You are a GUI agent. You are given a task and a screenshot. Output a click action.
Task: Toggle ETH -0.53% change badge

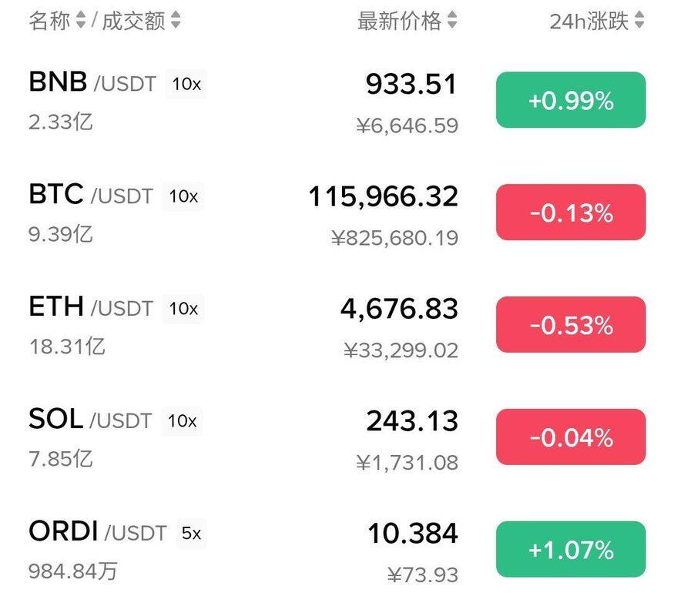(571, 325)
